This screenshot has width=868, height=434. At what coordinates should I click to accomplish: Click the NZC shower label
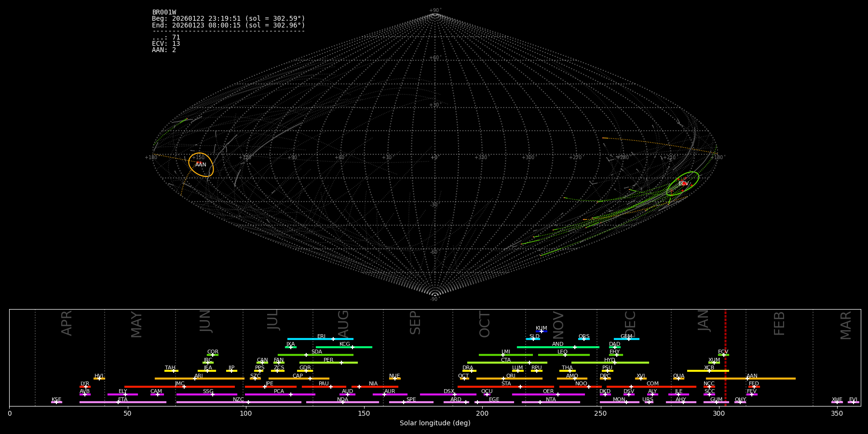(238, 400)
